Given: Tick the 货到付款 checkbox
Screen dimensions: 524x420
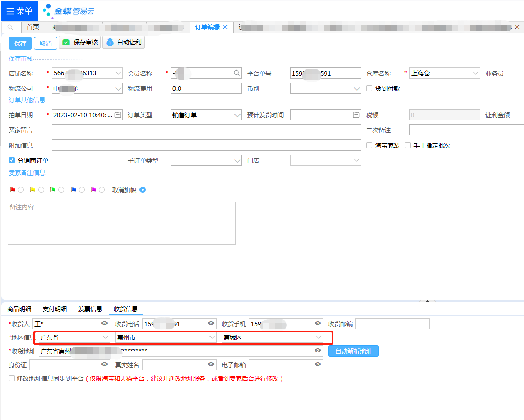Looking at the screenshot, I should [370, 88].
